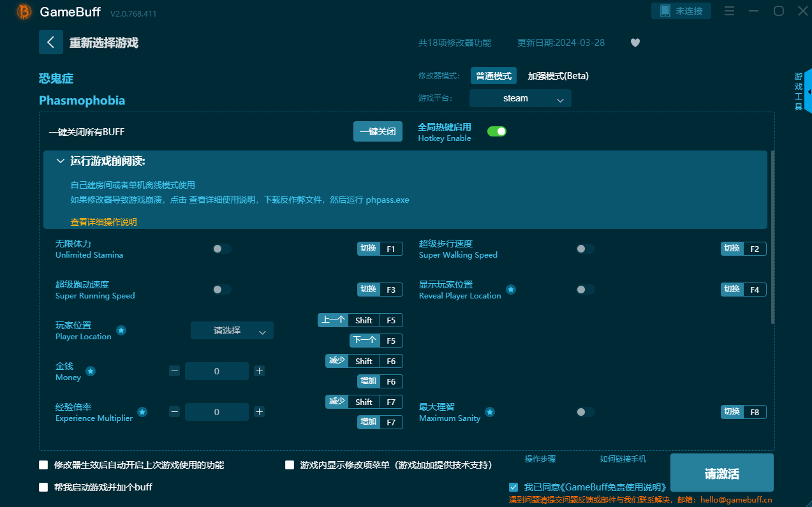Check the 帮我启动游戏并加个buff checkbox

[x=43, y=487]
